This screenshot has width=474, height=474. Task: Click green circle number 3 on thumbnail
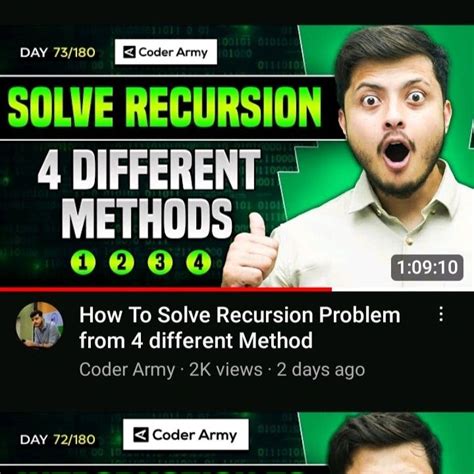pyautogui.click(x=160, y=263)
